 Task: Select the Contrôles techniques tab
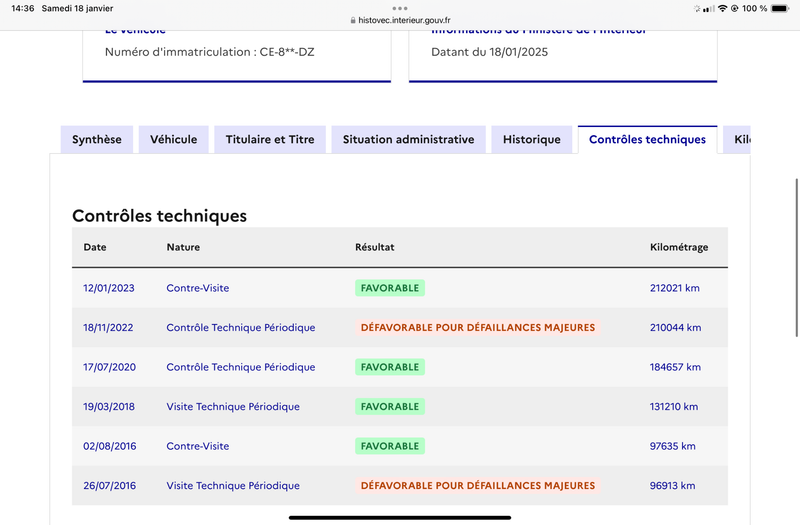[647, 139]
